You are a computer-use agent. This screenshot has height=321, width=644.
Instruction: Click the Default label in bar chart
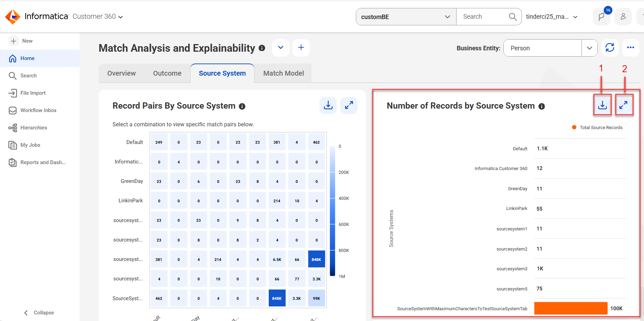(x=520, y=149)
